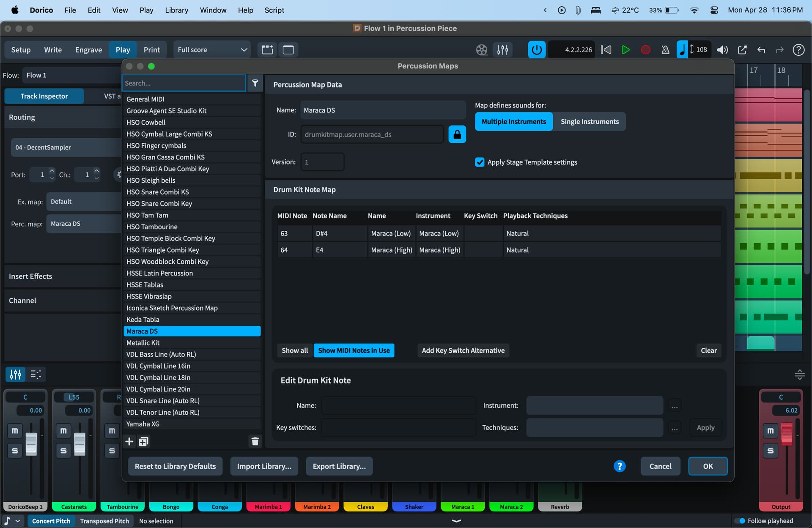Open the Flow 1 selector dropdown

72,75
